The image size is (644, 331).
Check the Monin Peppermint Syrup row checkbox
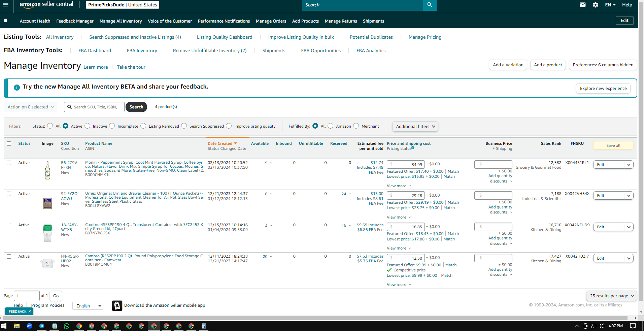point(9,163)
